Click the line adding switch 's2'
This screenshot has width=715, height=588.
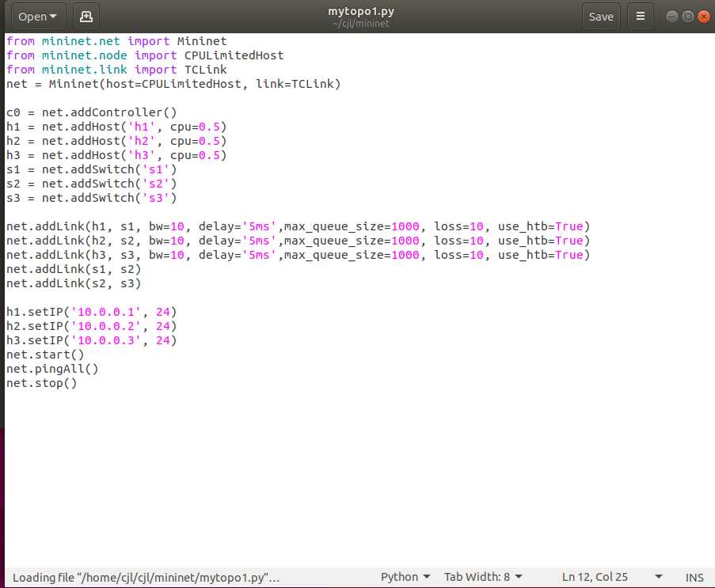tap(91, 184)
